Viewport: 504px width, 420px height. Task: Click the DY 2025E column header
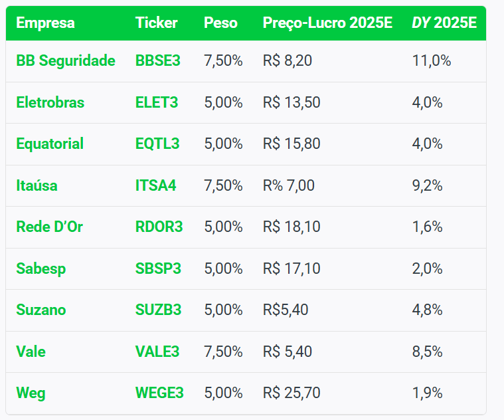[444, 23]
